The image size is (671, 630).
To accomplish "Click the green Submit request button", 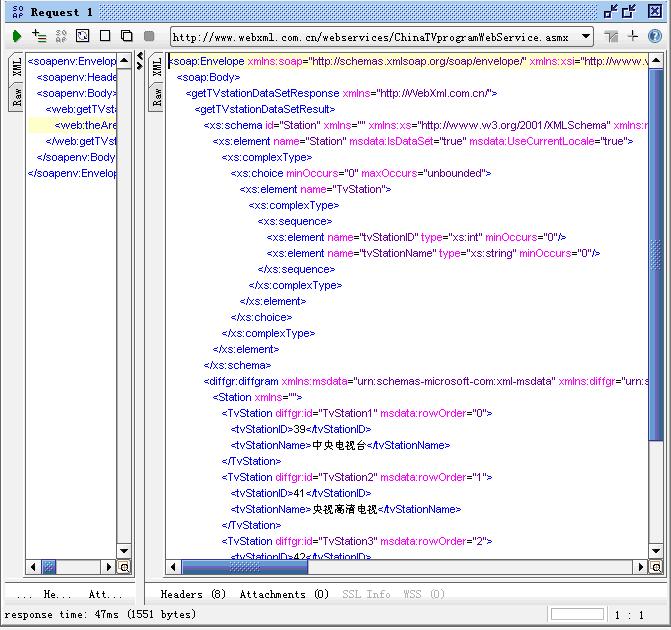I will (x=16, y=36).
